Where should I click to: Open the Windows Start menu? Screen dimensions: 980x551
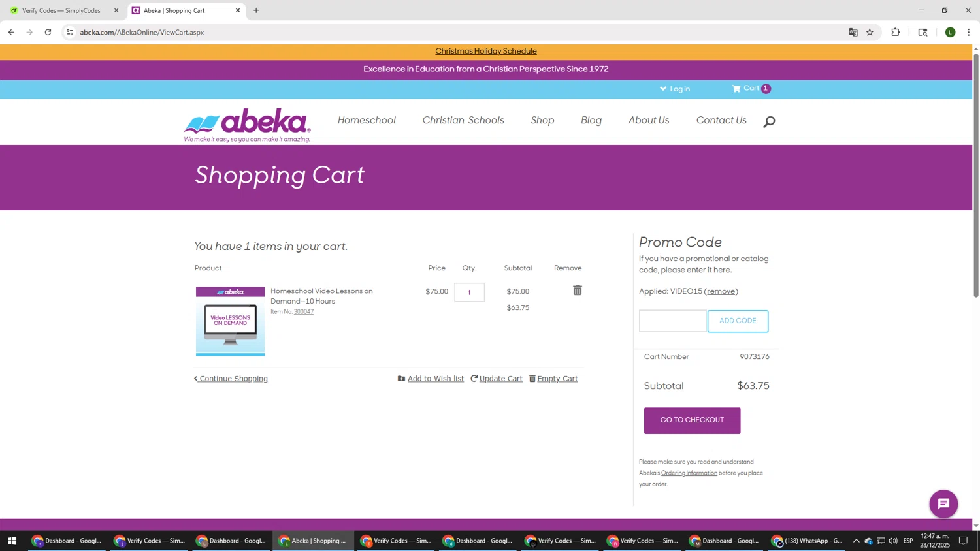point(12,541)
